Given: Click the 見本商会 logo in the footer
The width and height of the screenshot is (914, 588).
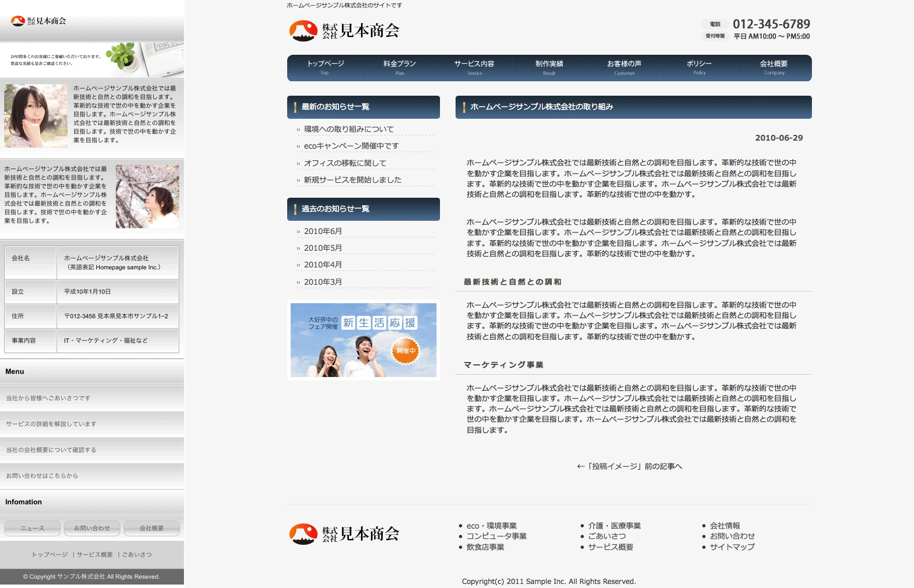Looking at the screenshot, I should 344,534.
